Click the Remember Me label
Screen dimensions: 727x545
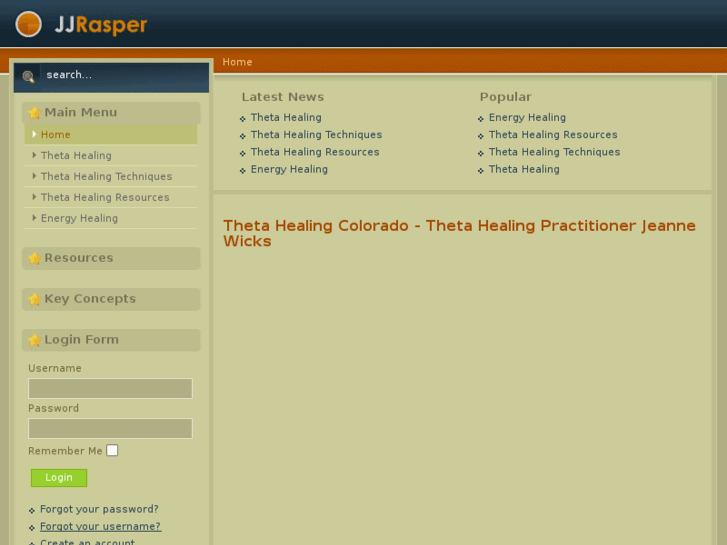coord(65,451)
